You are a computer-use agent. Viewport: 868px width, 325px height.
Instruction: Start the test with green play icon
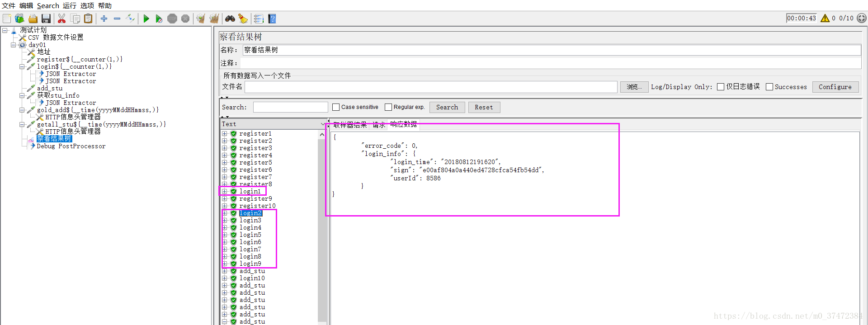click(146, 19)
